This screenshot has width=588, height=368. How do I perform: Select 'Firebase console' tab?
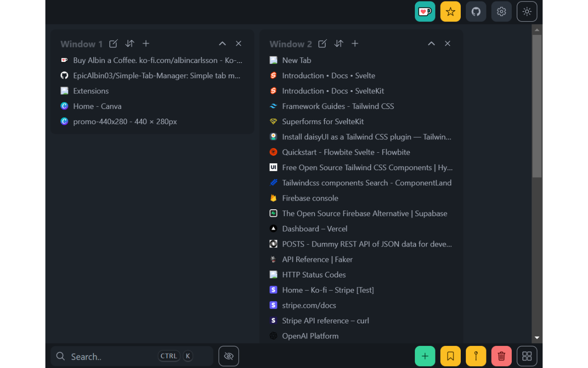pyautogui.click(x=361, y=198)
